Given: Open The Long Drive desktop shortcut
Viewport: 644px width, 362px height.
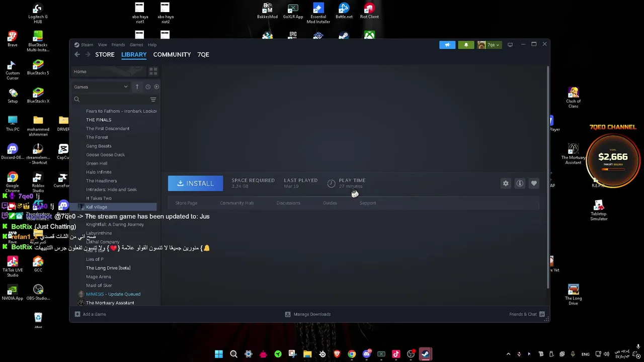Looking at the screenshot, I should (x=573, y=295).
